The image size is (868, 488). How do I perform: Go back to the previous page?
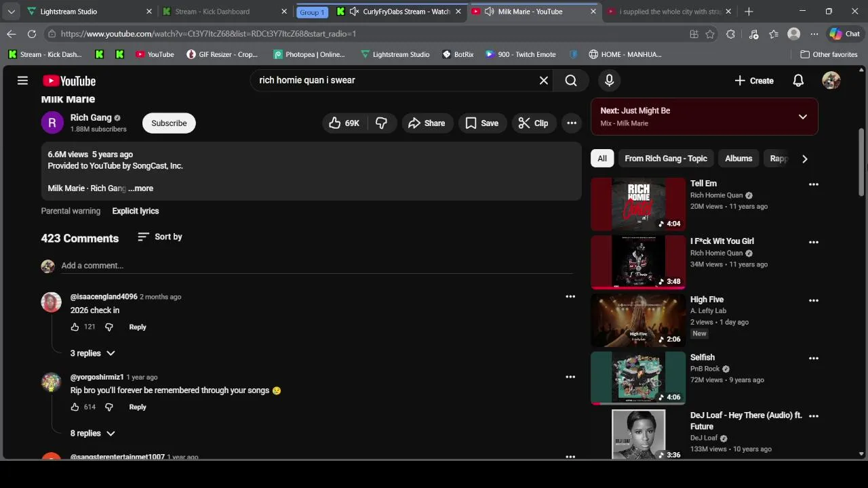pos(12,34)
